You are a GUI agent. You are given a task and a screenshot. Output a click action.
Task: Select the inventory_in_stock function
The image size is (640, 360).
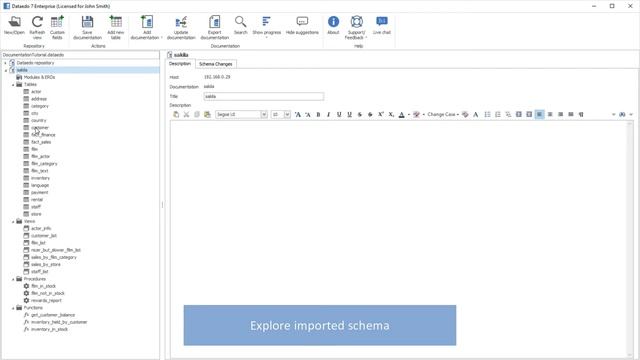[x=49, y=329]
